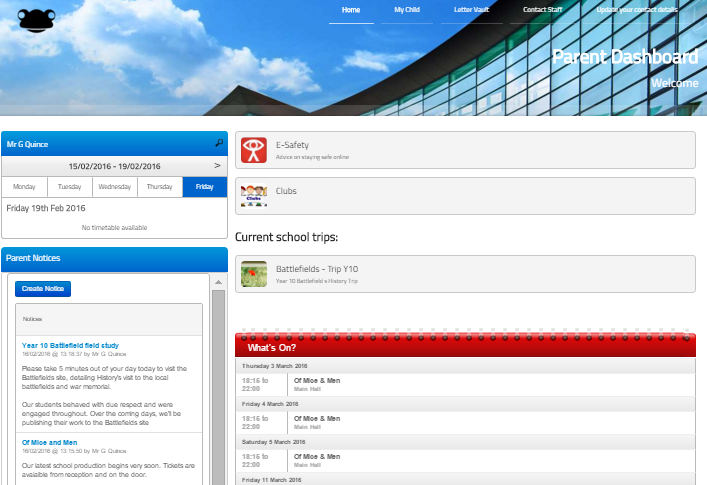Click the Create Notice button

43,289
